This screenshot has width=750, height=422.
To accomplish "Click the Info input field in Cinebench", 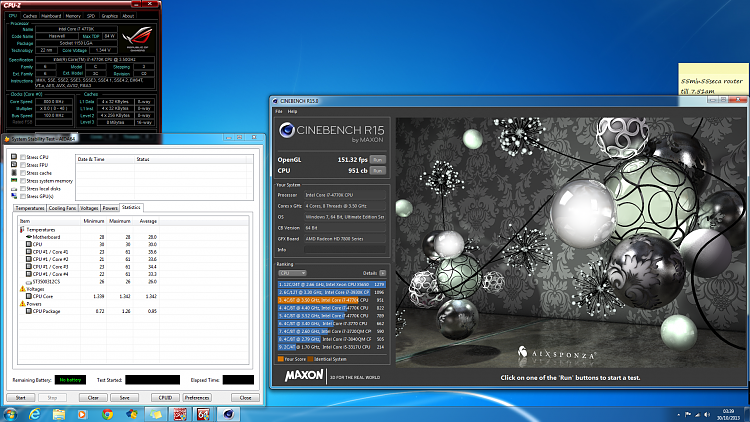I will coord(345,250).
